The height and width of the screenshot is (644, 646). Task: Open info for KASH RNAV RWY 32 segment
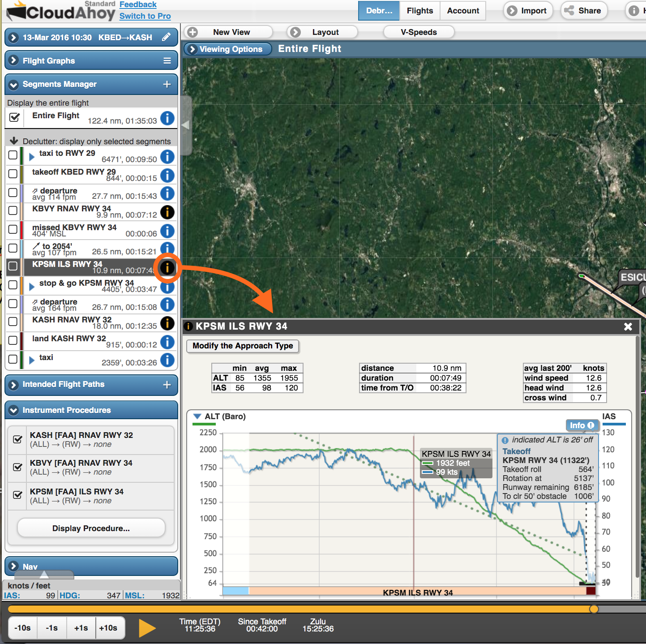[167, 323]
